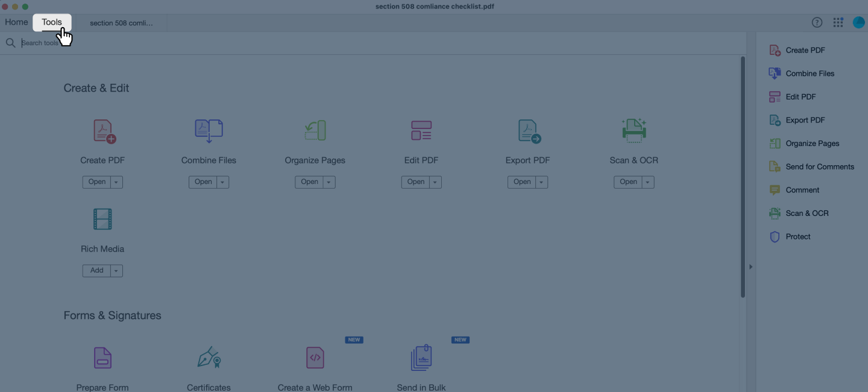Select the Create a Web Form icon
Viewport: 868px width, 392px height.
[x=315, y=357]
